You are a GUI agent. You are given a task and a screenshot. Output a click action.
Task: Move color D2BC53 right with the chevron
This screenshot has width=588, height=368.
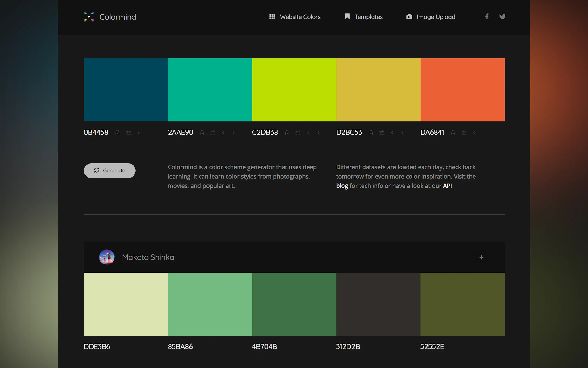pos(403,133)
